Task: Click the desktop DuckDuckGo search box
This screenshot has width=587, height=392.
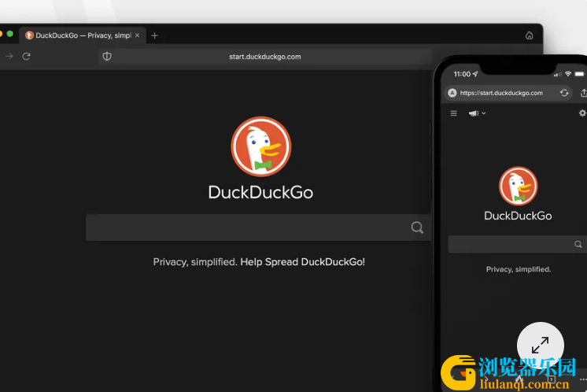Action: pos(258,227)
